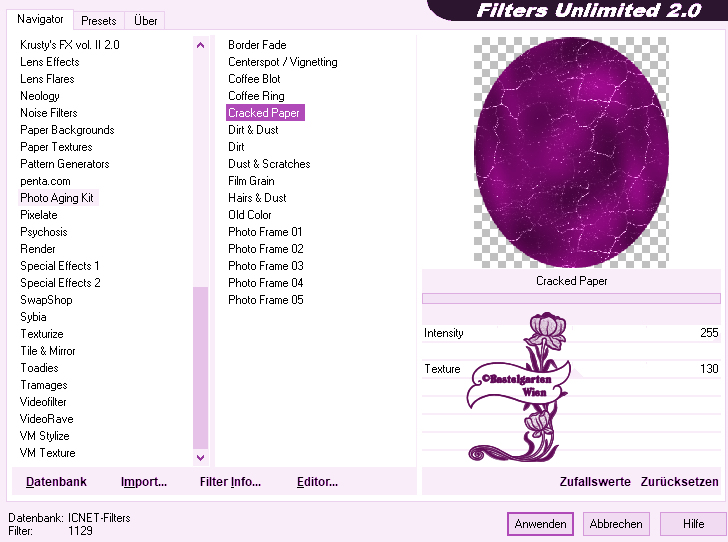The width and height of the screenshot is (728, 542).
Task: Choose the Border Fade filter
Action: click(257, 45)
